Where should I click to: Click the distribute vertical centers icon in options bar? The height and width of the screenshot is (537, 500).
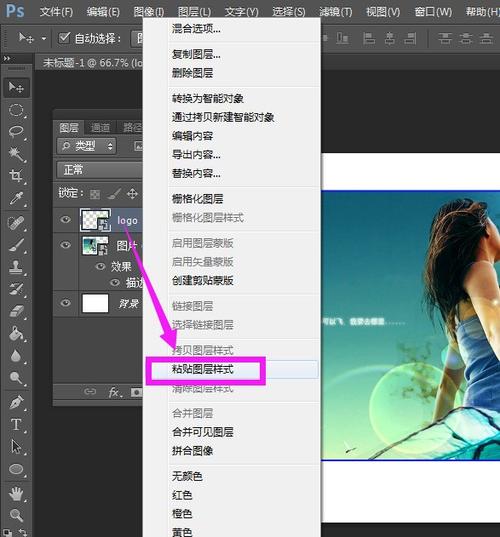[465, 38]
